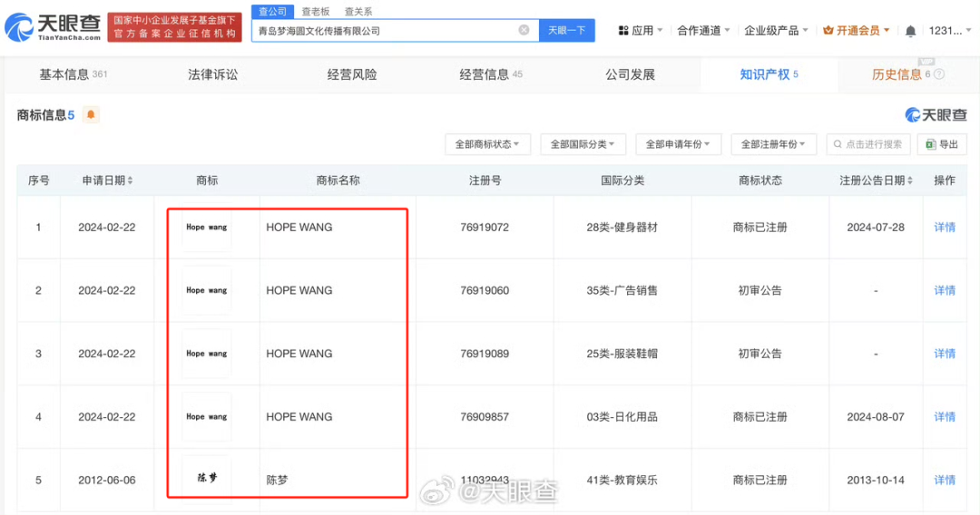
Task: Expand the 全部申请年份 filter
Action: pyautogui.click(x=678, y=144)
